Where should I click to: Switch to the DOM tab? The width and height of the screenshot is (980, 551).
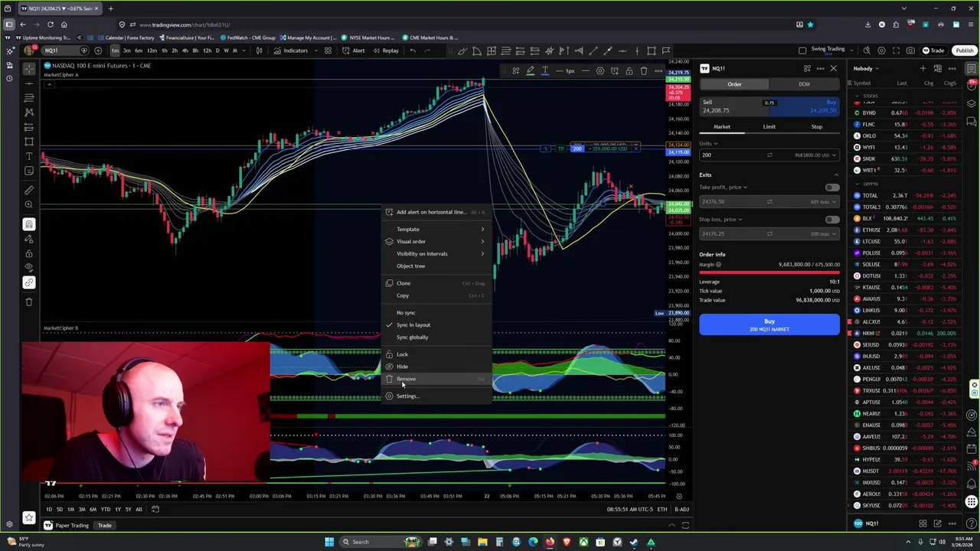pyautogui.click(x=804, y=84)
